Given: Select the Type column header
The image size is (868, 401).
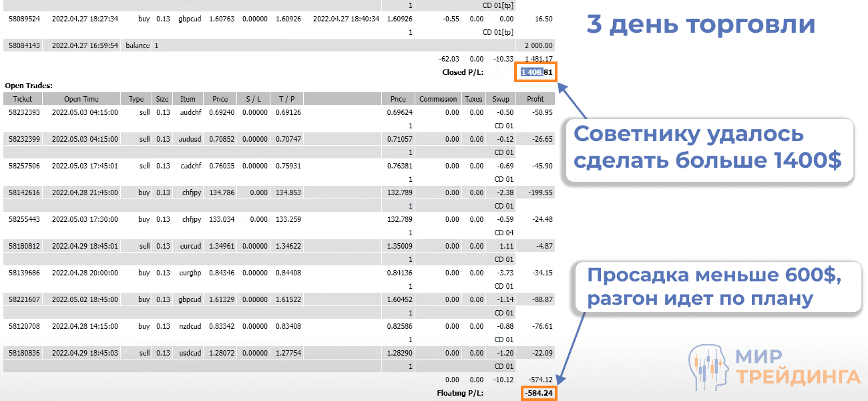Looking at the screenshot, I should click(x=136, y=98).
